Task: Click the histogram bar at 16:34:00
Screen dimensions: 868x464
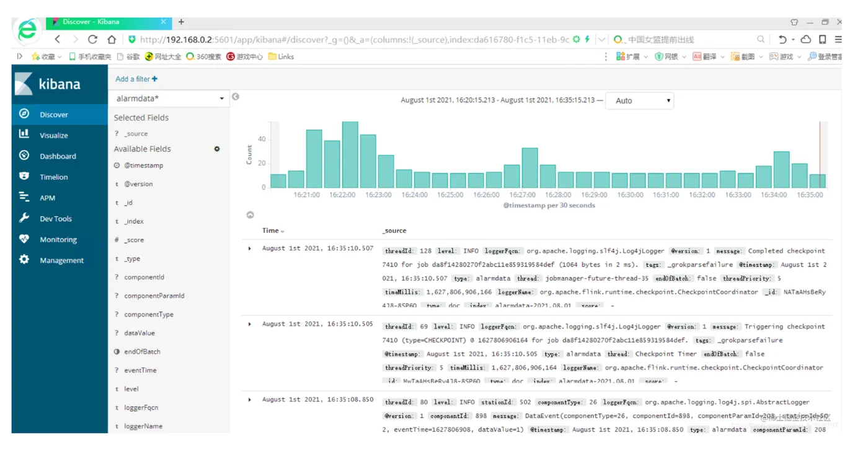Action: click(x=781, y=170)
